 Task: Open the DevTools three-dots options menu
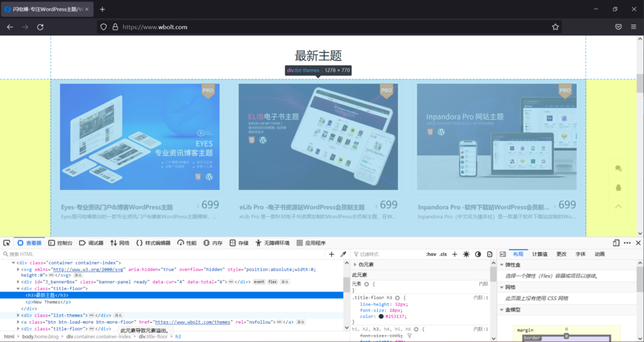pos(627,243)
